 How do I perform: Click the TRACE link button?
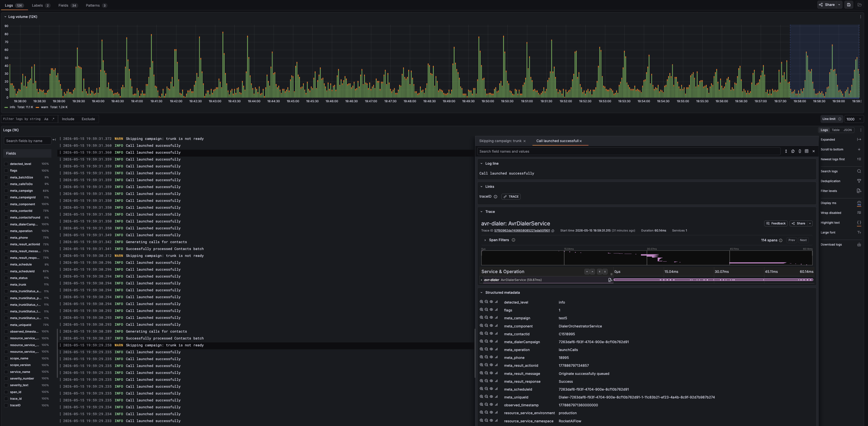511,197
